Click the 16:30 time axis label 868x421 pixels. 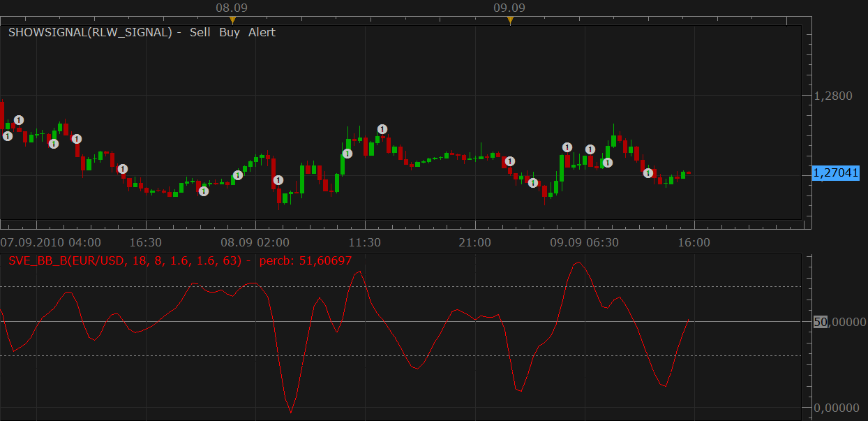click(x=145, y=242)
